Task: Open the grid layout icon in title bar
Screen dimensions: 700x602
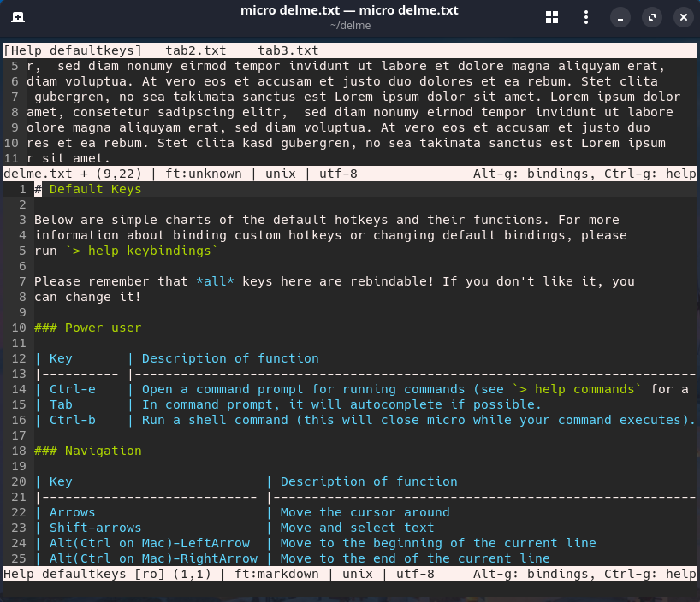Action: 552,17
